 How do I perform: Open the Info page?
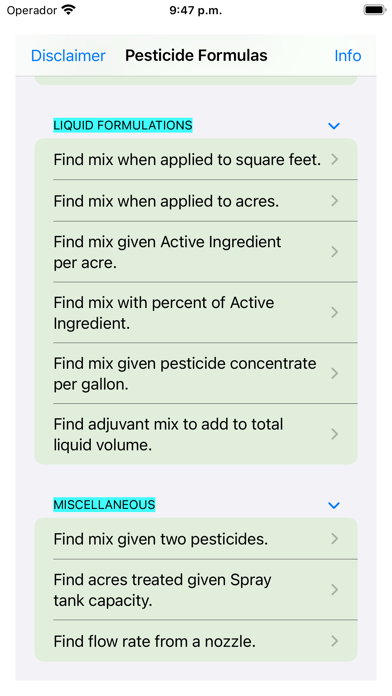(x=348, y=55)
